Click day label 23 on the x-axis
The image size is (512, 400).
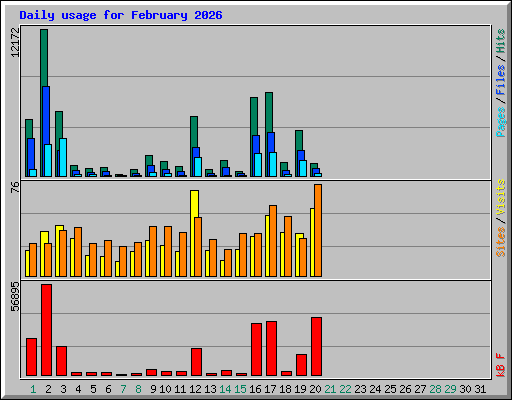pyautogui.click(x=360, y=389)
